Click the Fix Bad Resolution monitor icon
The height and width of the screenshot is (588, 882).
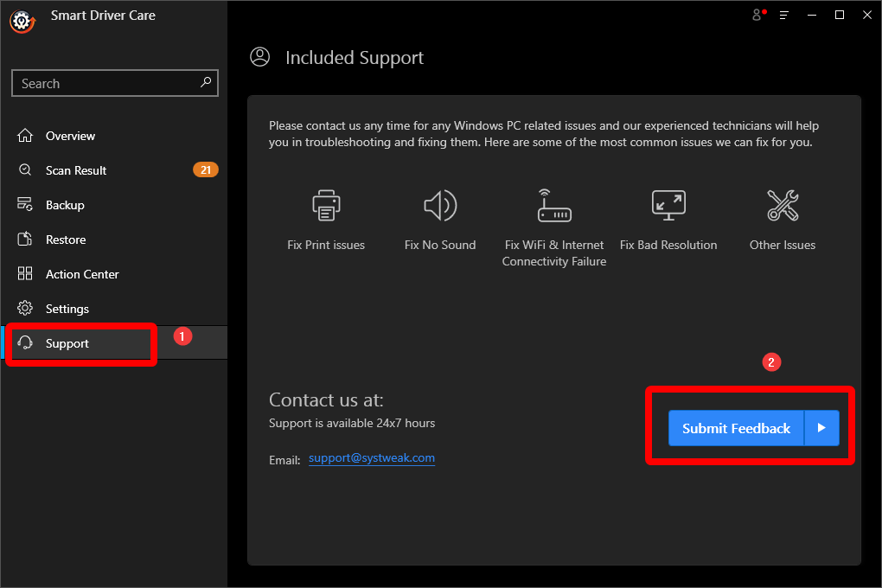pyautogui.click(x=668, y=206)
